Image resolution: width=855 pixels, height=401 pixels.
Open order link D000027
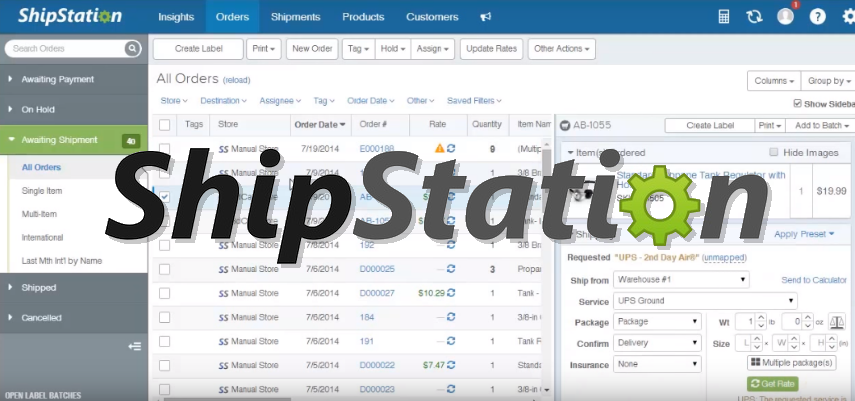(377, 293)
